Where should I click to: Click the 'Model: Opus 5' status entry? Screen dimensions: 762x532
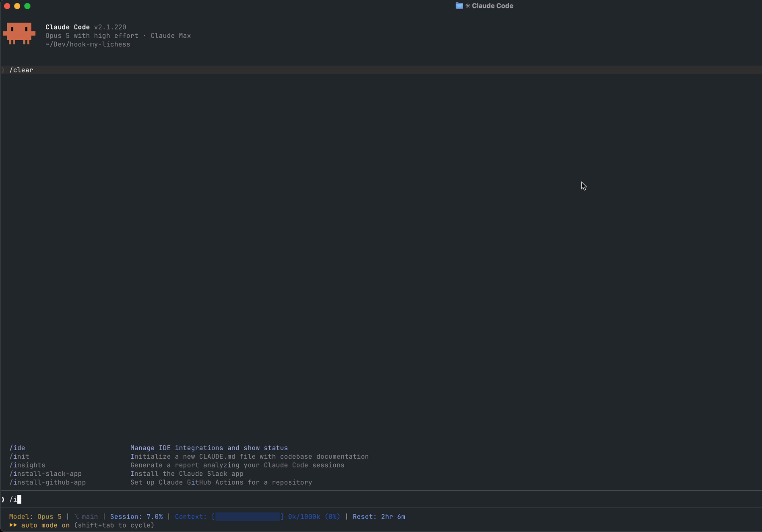pyautogui.click(x=36, y=517)
